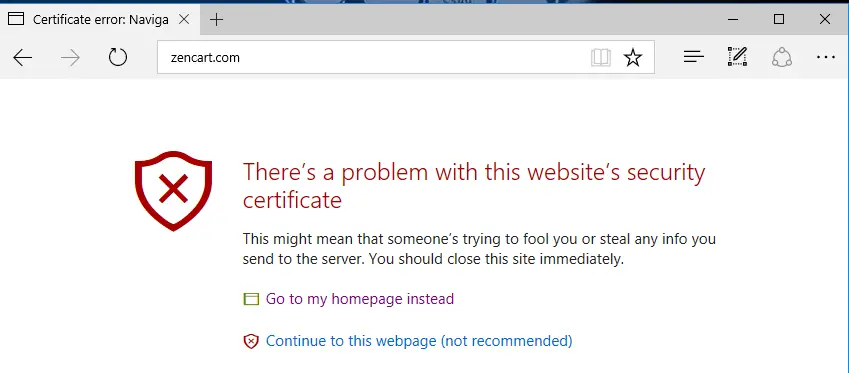Screen dimensions: 849x373
Task: Open a new tab with plus button
Action: tap(217, 20)
